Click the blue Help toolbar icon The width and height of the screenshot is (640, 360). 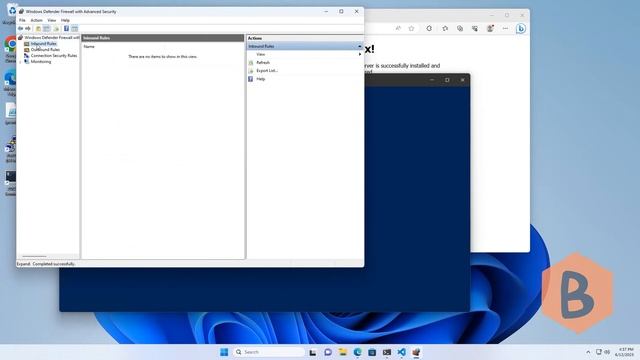click(x=66, y=29)
